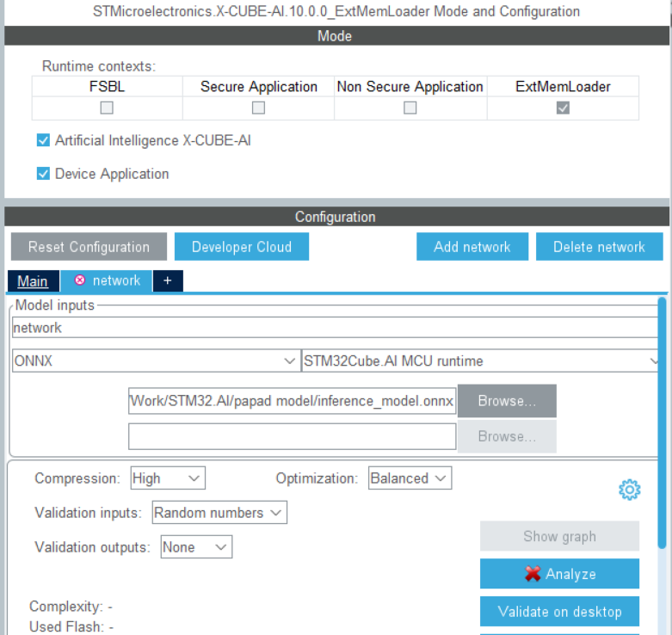The height and width of the screenshot is (635, 672).
Task: Click Delete network button
Action: click(599, 247)
